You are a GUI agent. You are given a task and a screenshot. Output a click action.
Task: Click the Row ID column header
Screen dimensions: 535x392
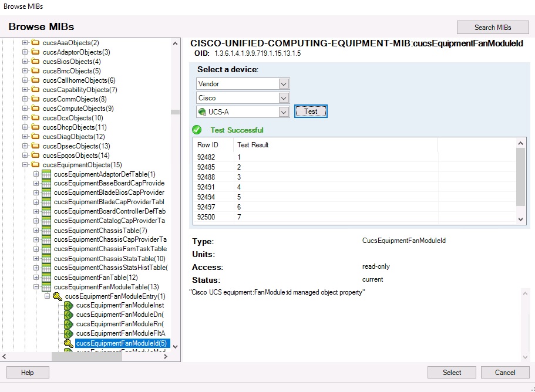213,145
